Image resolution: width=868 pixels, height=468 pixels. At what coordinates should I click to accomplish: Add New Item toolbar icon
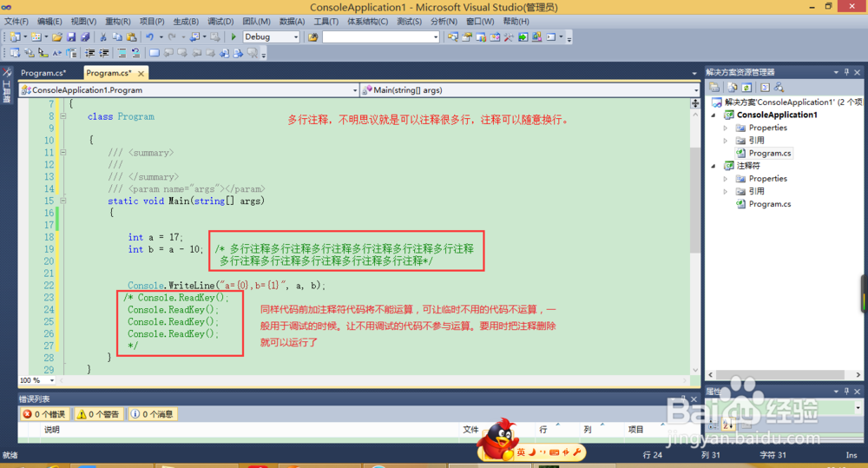(36, 37)
